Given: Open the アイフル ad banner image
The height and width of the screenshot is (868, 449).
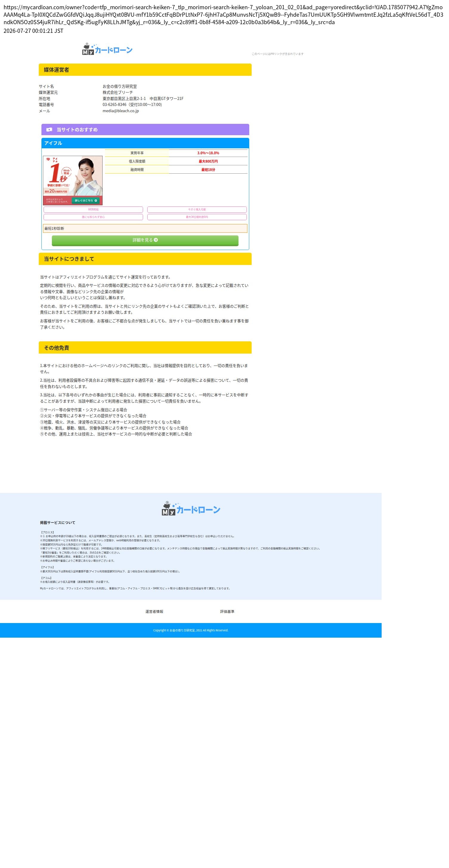Looking at the screenshot, I should (73, 180).
